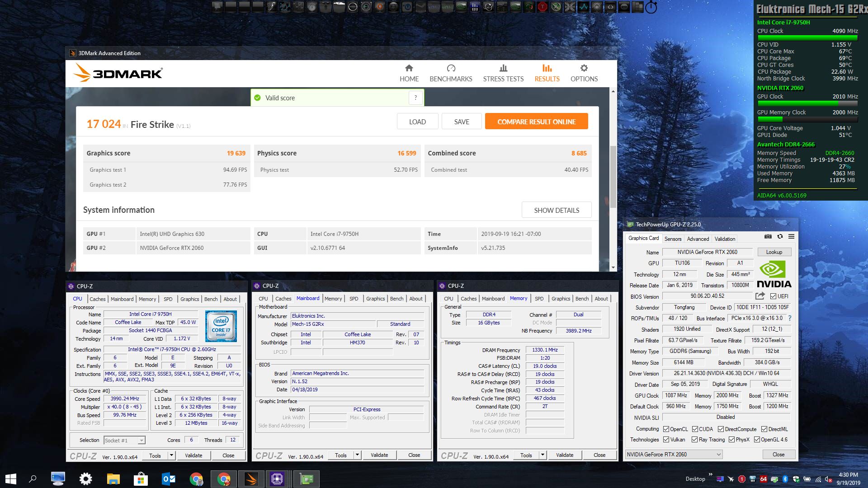Screen dimensions: 868x488
Task: Click the stopwatch icon in top dock
Action: pyautogui.click(x=651, y=7)
